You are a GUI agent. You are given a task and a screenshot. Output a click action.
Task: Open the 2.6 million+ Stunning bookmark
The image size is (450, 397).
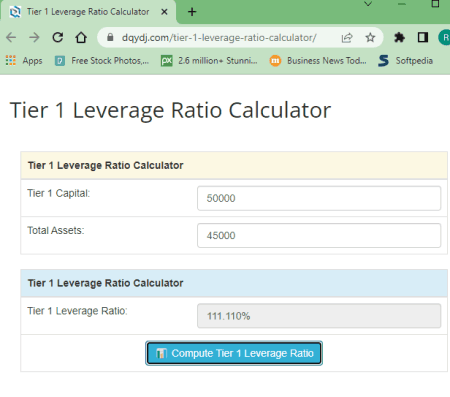[x=209, y=61]
